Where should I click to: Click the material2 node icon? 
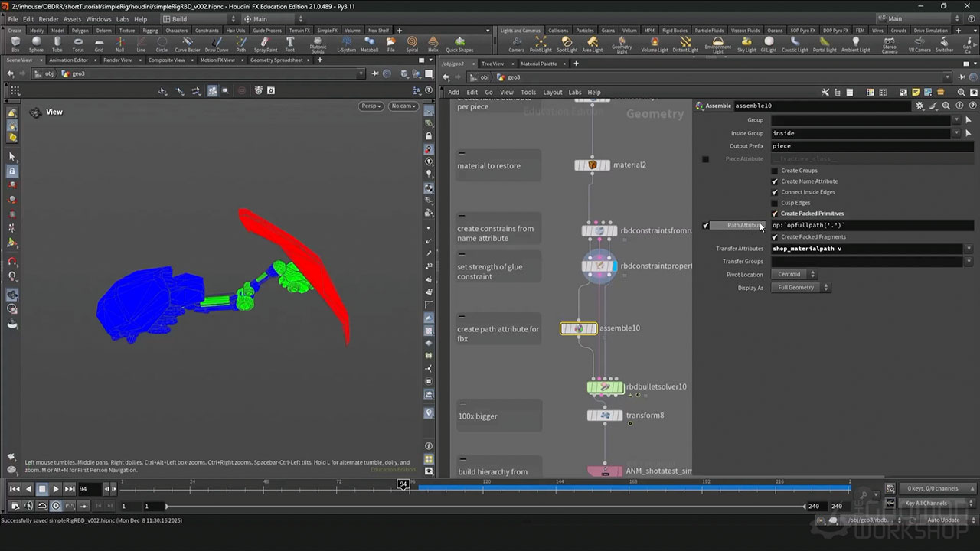click(592, 165)
